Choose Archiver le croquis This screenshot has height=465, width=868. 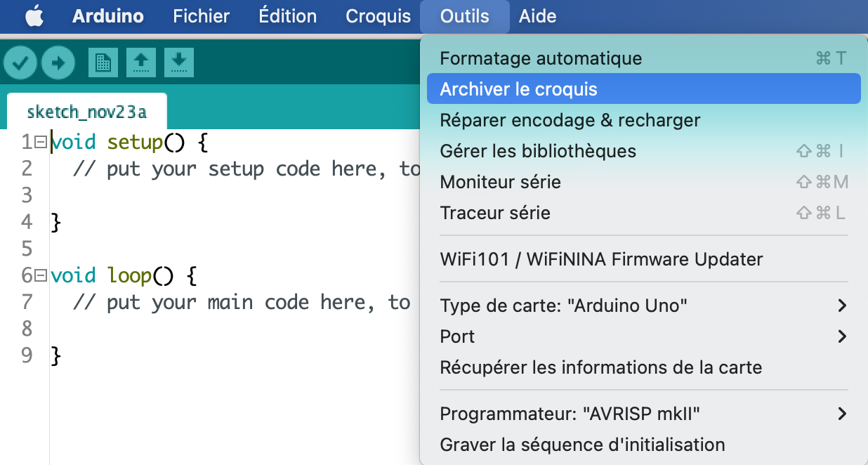(643, 89)
